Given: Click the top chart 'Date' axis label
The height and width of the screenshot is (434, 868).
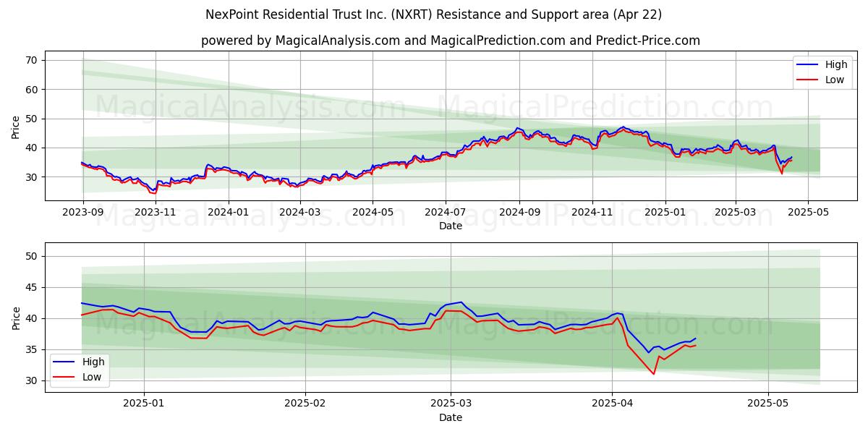Looking at the screenshot, I should click(x=451, y=226).
